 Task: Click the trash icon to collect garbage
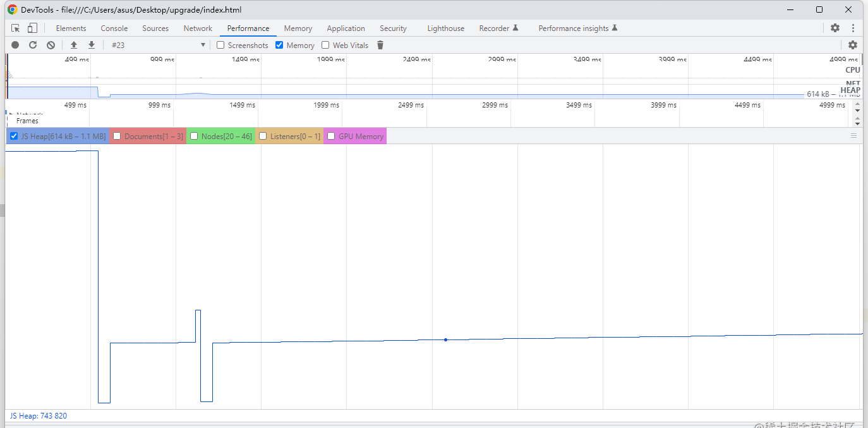pyautogui.click(x=380, y=45)
